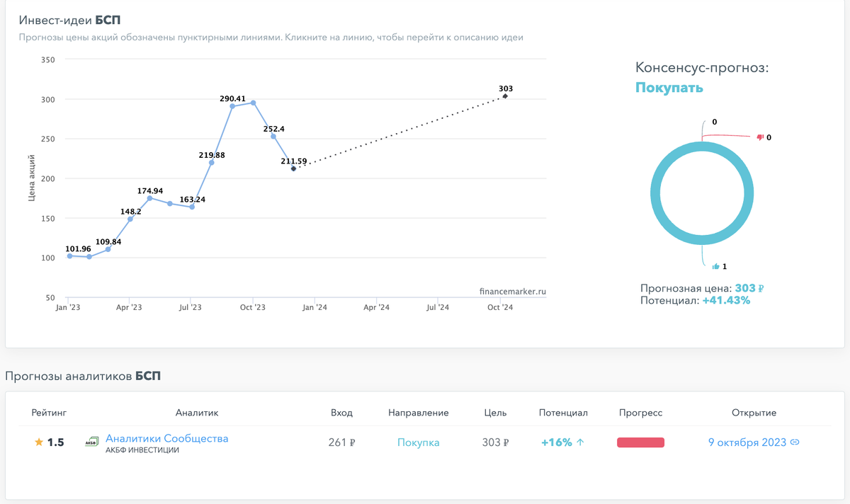The image size is (850, 504).
Task: Open the 9 октября 2023 opening date link
Action: (747, 442)
